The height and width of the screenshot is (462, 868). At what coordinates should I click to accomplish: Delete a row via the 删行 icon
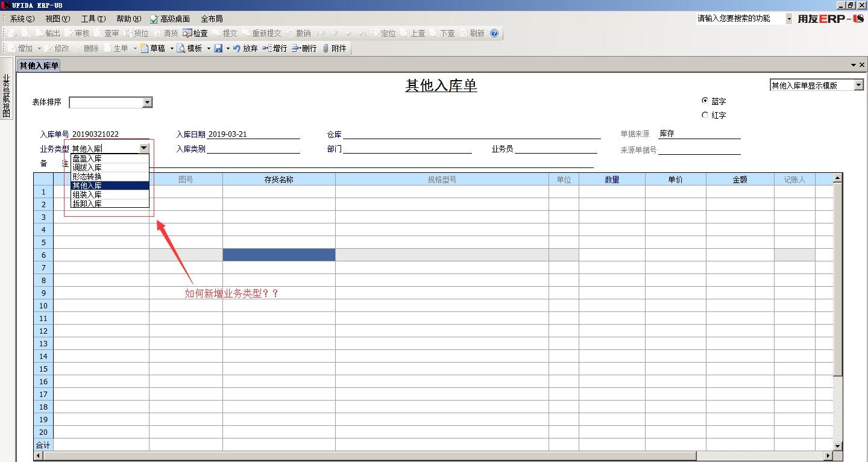click(304, 48)
